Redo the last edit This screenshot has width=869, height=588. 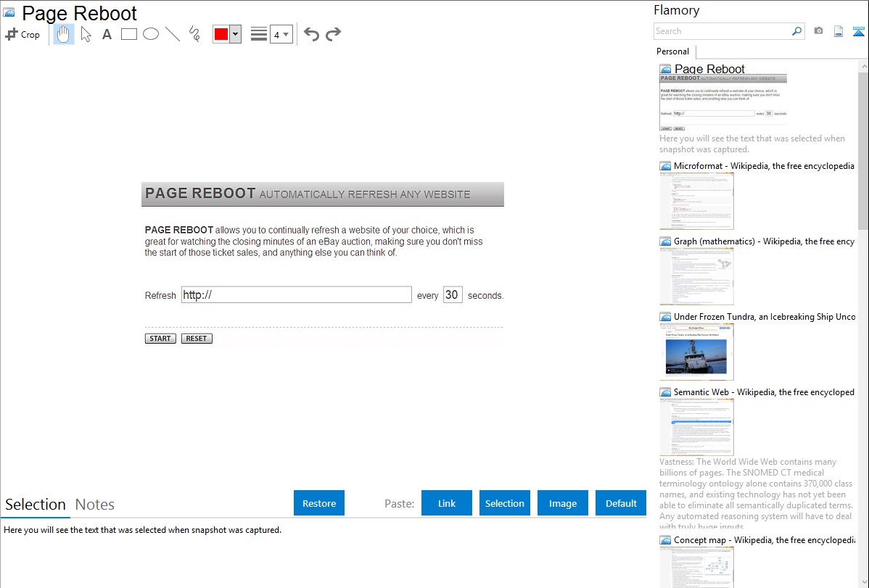[x=333, y=34]
